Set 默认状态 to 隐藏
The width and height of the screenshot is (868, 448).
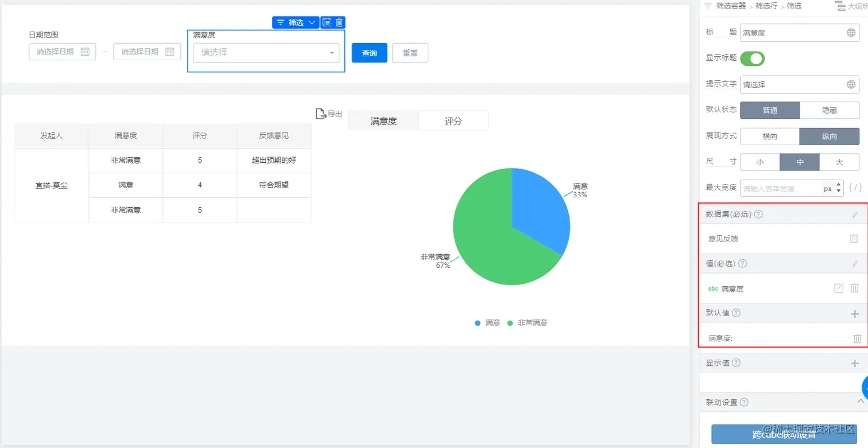(x=830, y=110)
